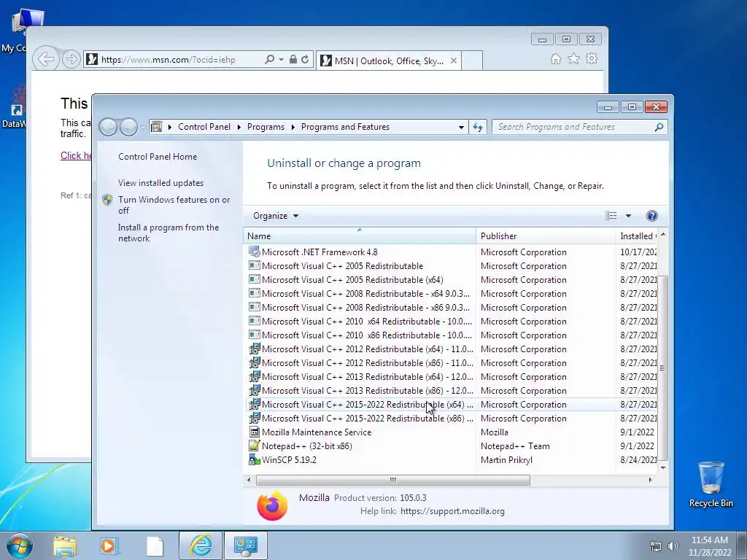The height and width of the screenshot is (560, 747).
Task: Click the WinSCP 5.19.2 program icon
Action: coord(255,459)
